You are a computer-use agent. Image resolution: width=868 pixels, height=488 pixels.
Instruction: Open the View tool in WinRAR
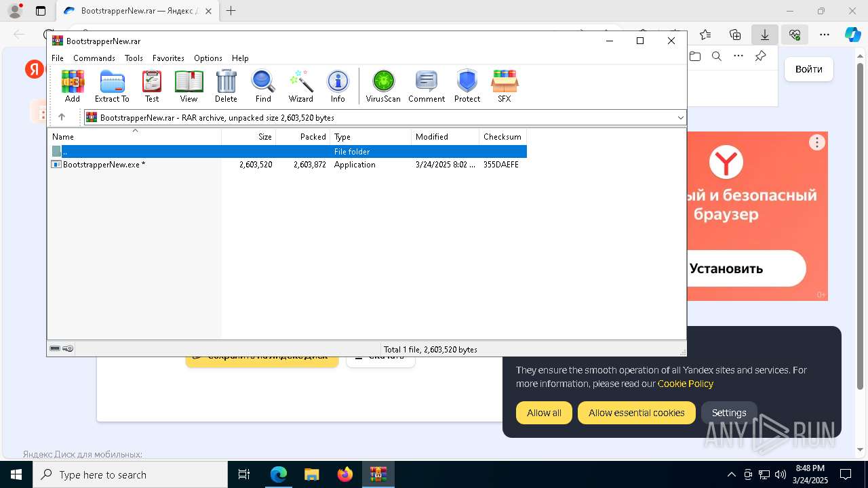[189, 86]
